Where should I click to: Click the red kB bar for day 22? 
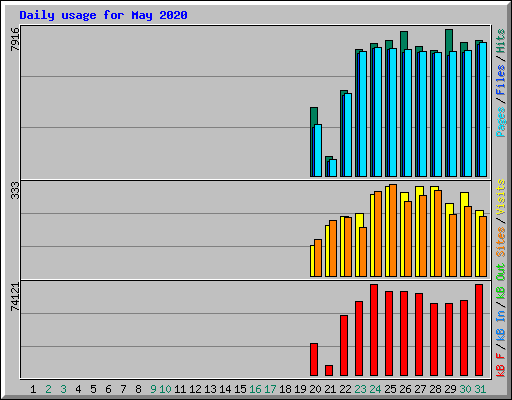click(344, 346)
